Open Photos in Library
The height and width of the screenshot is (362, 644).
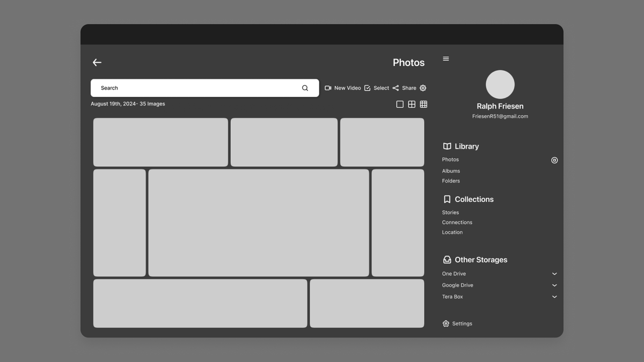coord(450,159)
